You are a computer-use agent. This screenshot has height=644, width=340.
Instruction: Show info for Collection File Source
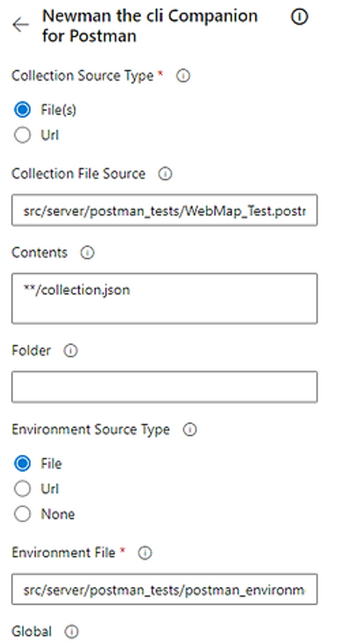pos(165,174)
